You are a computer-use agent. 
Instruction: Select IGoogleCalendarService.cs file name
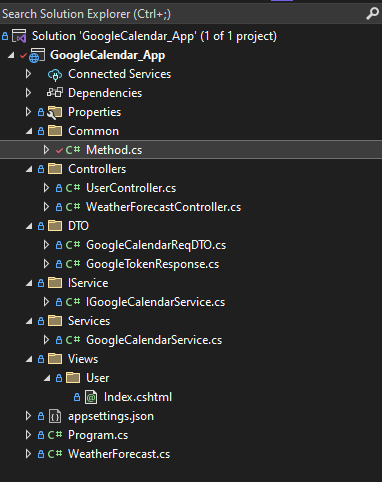(x=156, y=302)
